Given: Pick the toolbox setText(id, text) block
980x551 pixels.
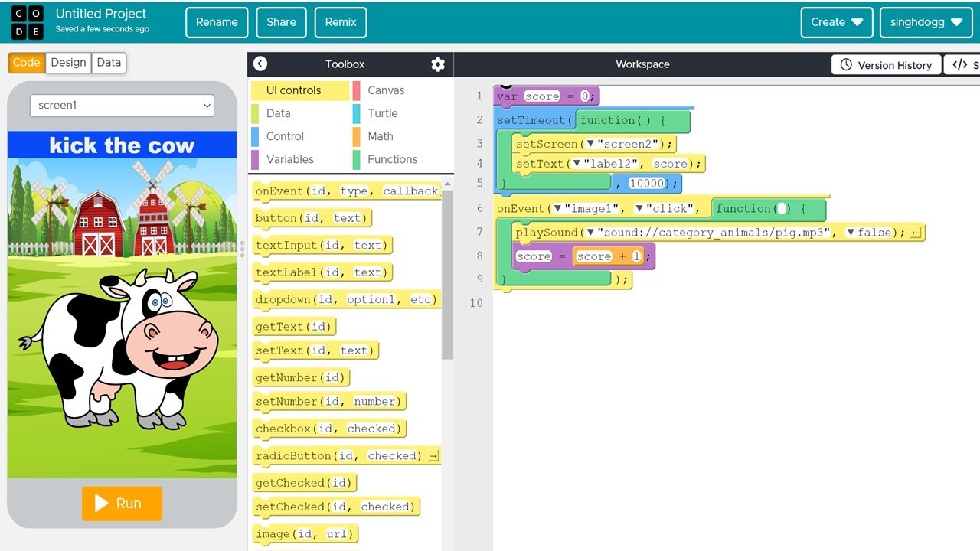Looking at the screenshot, I should [x=315, y=350].
